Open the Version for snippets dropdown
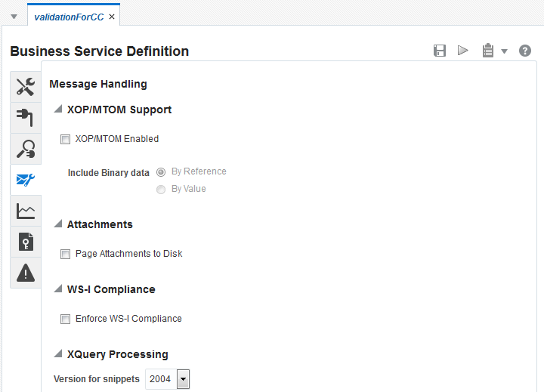Screen dimensions: 544x392 182,379
